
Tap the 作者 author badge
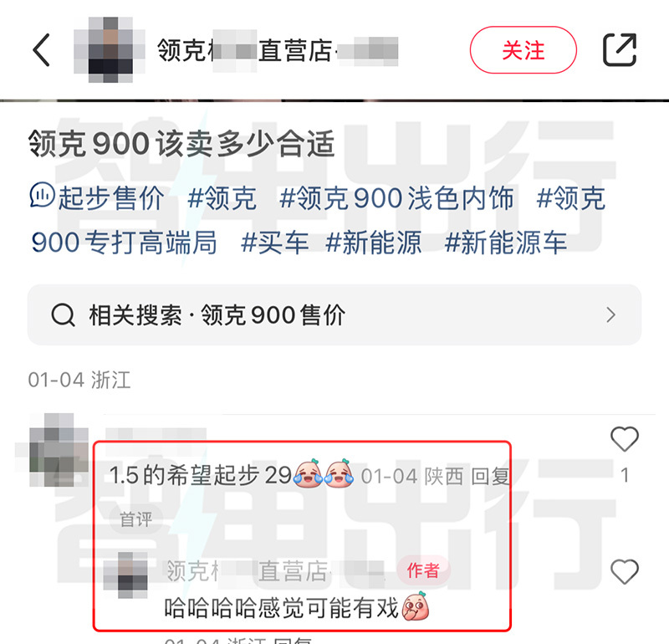click(x=423, y=570)
